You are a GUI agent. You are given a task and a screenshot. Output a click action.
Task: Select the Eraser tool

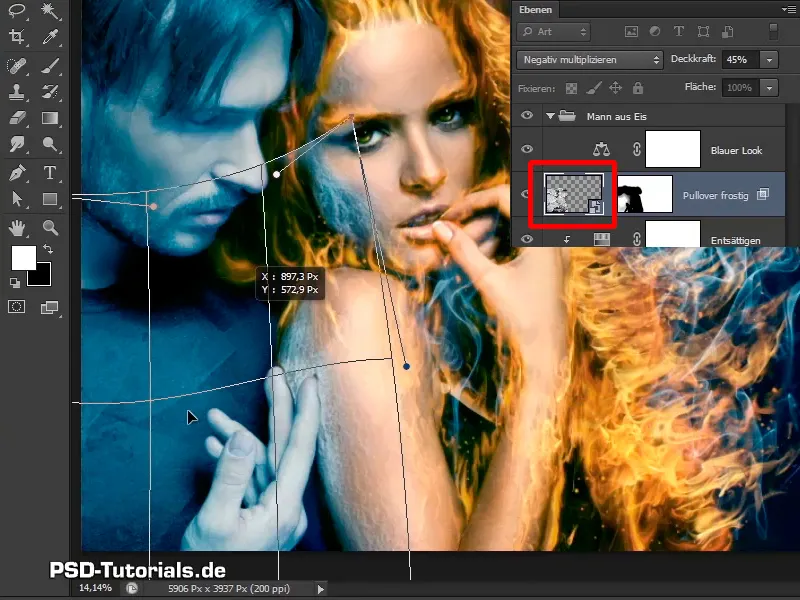(17, 118)
